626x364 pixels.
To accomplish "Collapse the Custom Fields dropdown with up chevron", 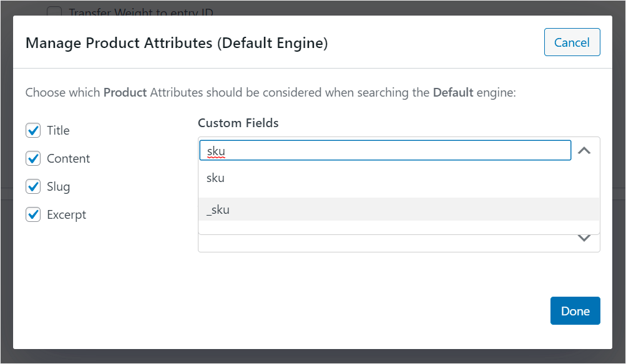I will pos(584,151).
